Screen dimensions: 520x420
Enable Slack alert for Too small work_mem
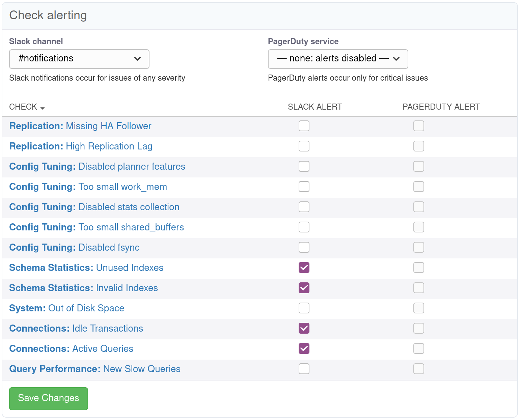click(x=304, y=187)
